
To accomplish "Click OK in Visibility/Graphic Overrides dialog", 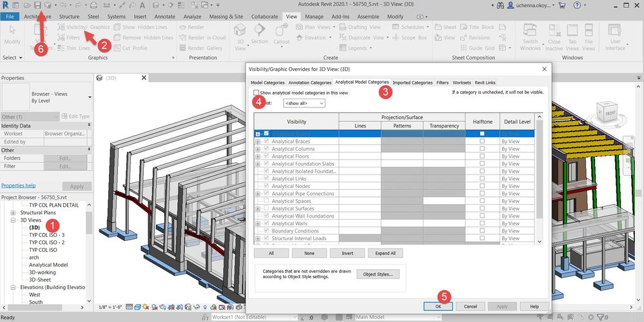I will click(x=438, y=307).
